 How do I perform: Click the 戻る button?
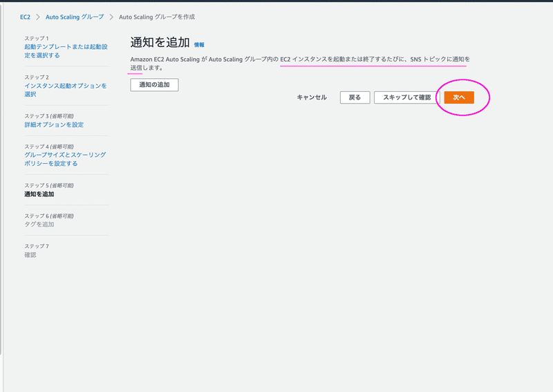(355, 97)
